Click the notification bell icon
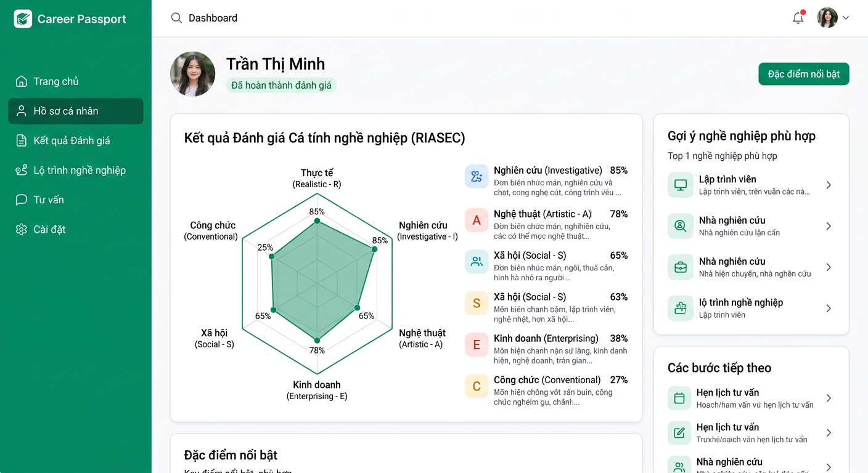 (797, 18)
